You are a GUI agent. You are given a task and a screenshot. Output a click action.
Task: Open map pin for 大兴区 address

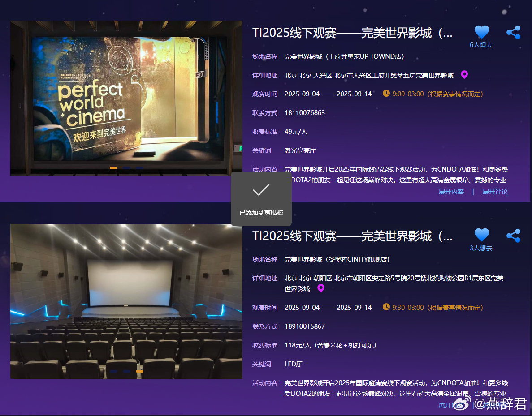pos(464,75)
